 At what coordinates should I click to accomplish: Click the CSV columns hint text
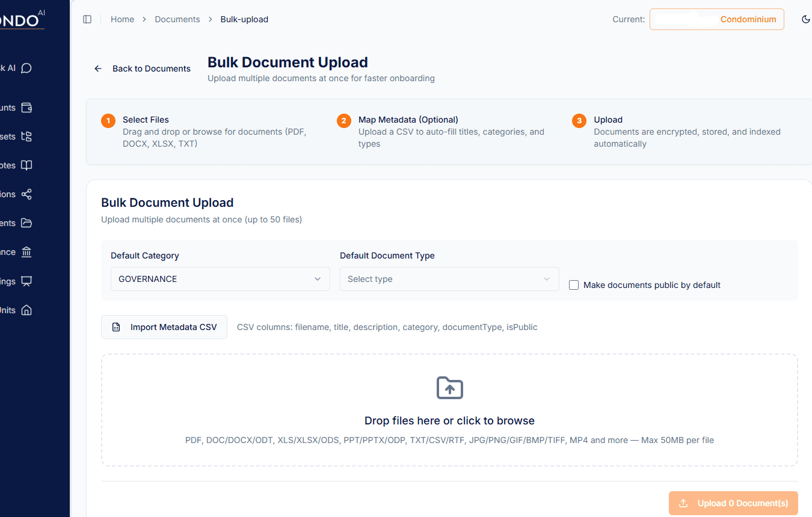[387, 327]
